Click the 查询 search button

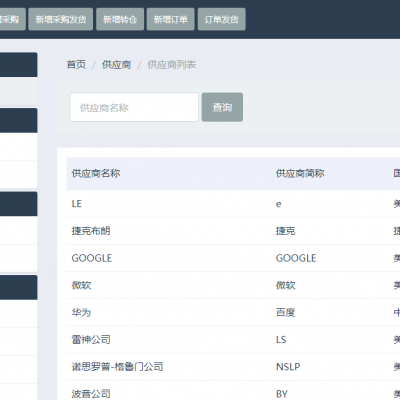222,107
